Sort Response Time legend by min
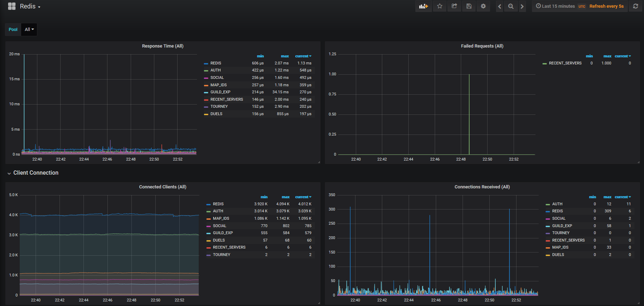The height and width of the screenshot is (306, 644). (x=260, y=56)
